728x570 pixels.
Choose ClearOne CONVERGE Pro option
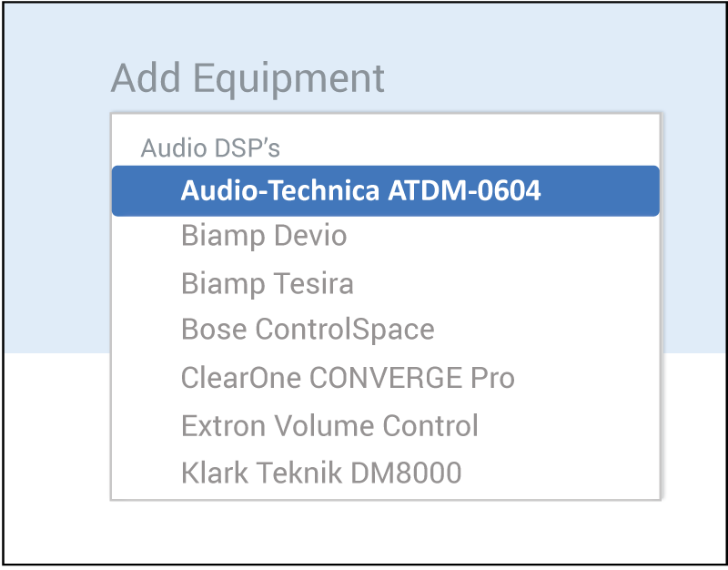click(x=348, y=378)
